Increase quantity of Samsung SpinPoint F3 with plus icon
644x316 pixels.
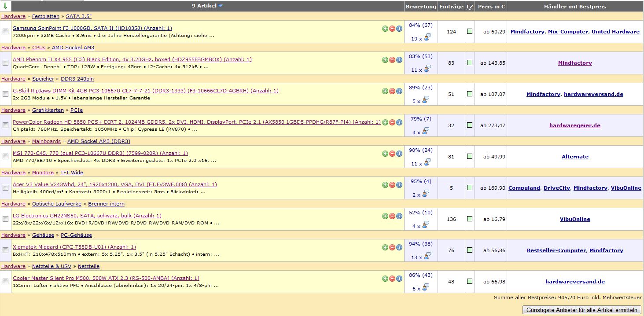[x=385, y=29]
